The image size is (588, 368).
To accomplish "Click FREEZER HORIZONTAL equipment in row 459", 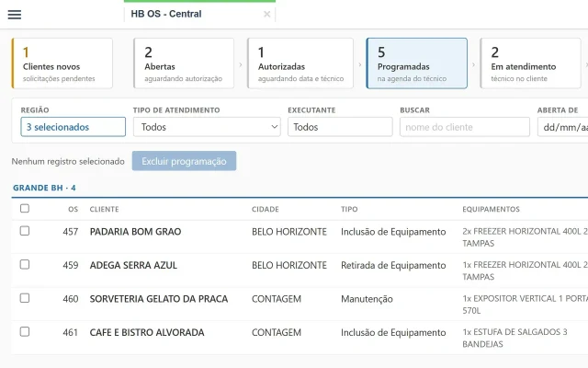I will coord(525,270).
